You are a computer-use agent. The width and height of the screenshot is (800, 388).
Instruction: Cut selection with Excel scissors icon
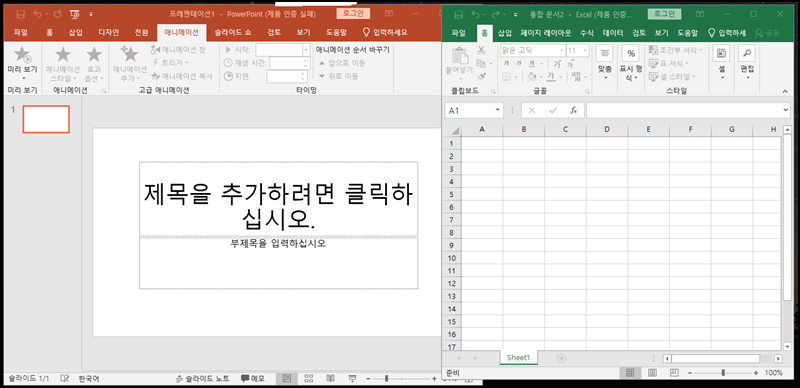(x=481, y=50)
